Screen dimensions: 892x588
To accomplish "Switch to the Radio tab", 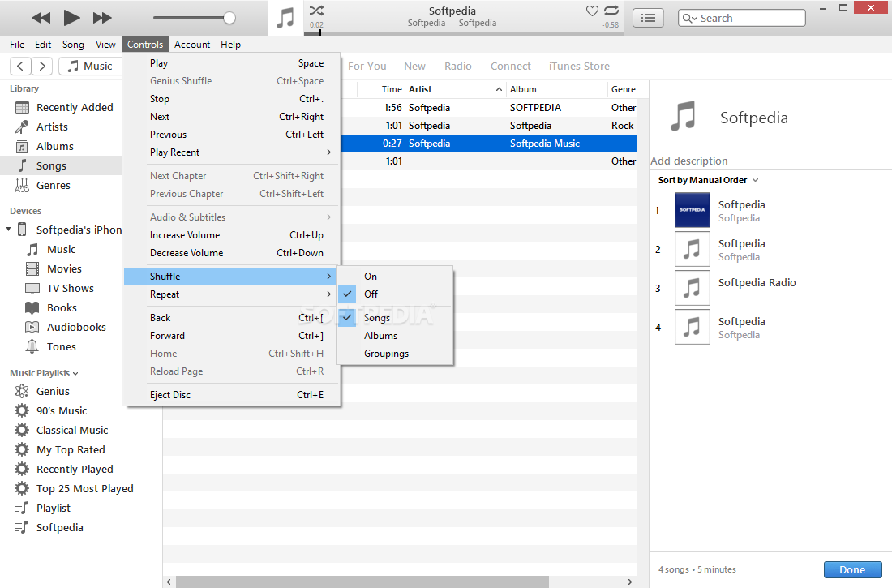I will 458,66.
